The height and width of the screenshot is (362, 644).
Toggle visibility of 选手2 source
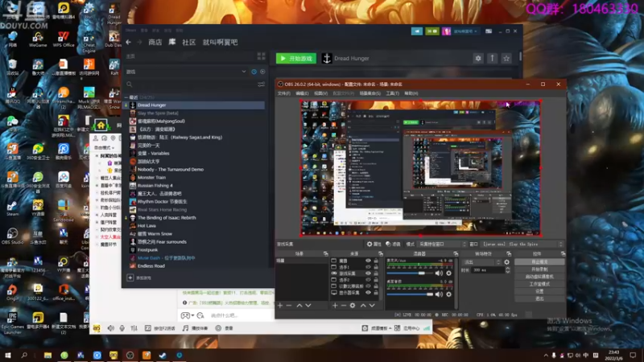point(368,279)
